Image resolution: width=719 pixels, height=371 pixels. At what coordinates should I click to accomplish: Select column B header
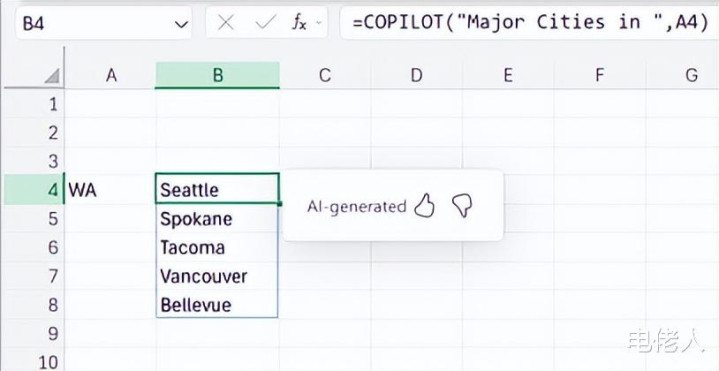217,75
